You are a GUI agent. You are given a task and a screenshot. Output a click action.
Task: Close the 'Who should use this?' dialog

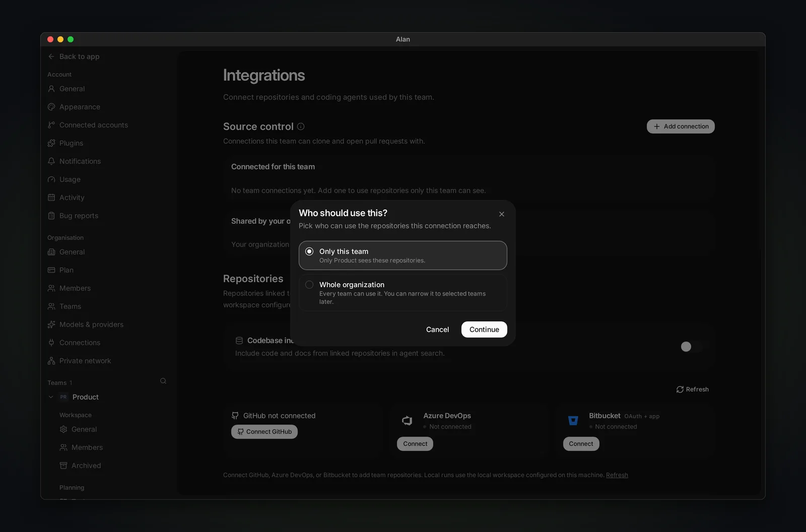pos(502,214)
